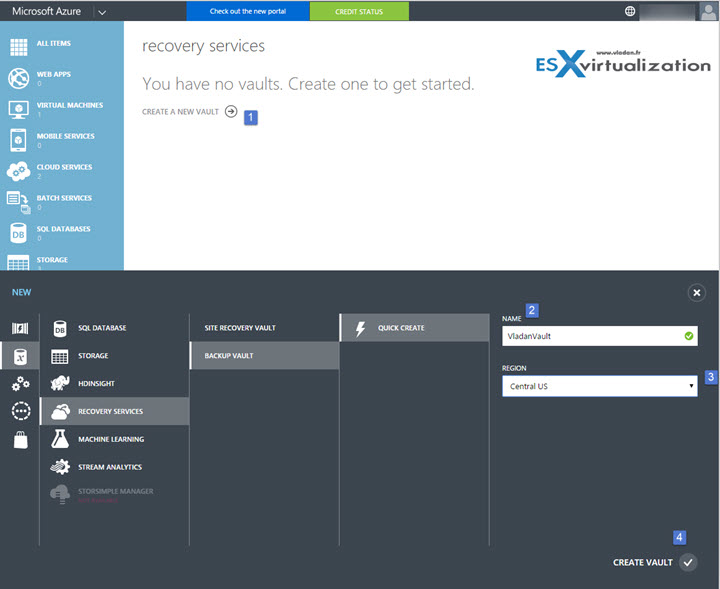Click the Microsoft Azure logo text
Screen dimensions: 720x589
[x=46, y=11]
